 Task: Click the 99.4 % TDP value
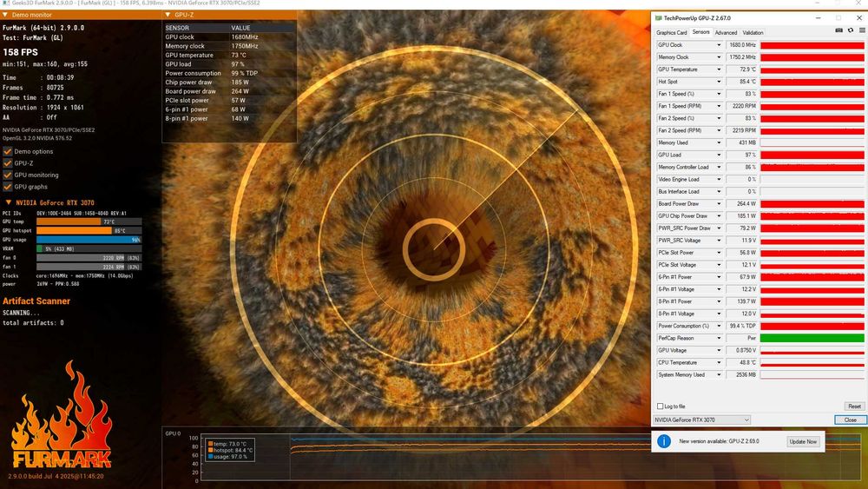[742, 326]
